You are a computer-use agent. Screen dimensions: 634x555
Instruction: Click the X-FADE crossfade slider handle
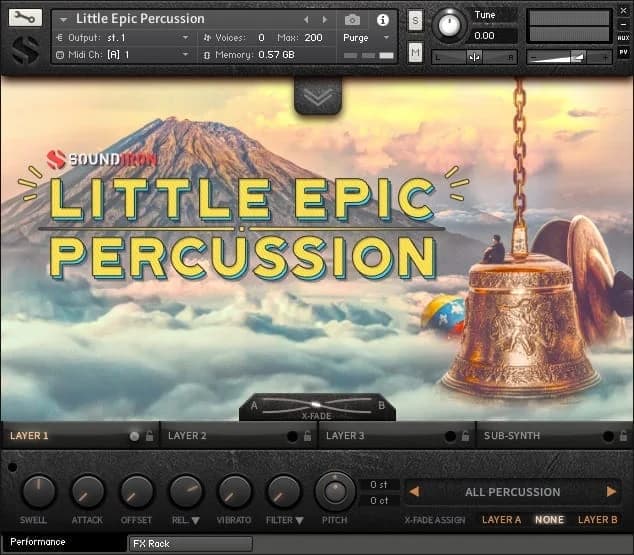(315, 405)
